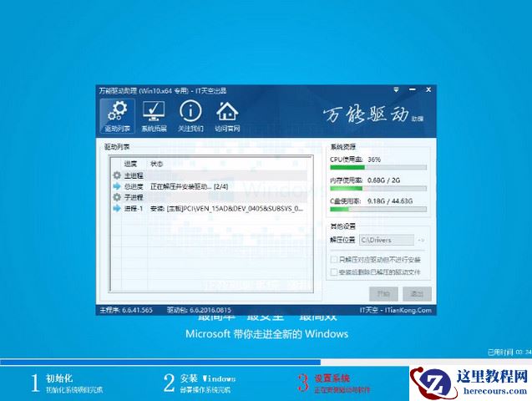Open the 关注我们 info icon
The width and height of the screenshot is (532, 401).
click(190, 116)
